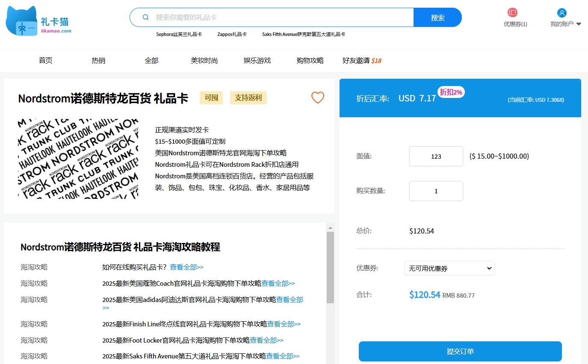Click the purchase quantity input field
The width and height of the screenshot is (588, 364).
[436, 191]
